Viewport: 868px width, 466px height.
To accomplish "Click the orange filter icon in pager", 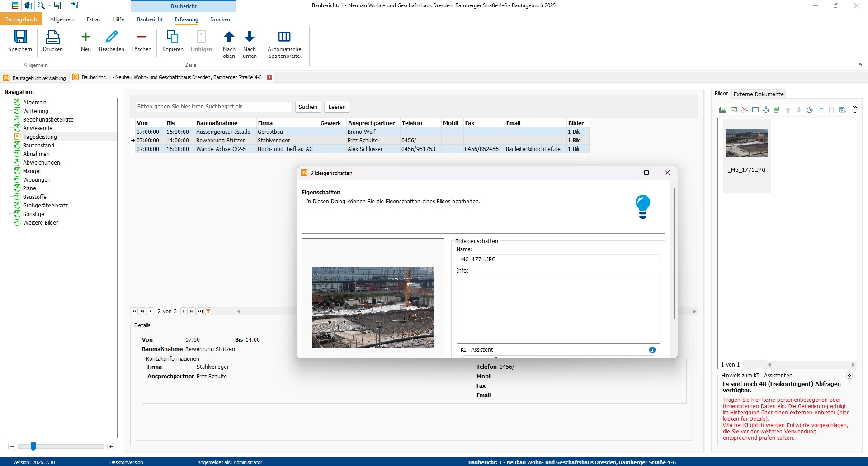I will pyautogui.click(x=208, y=311).
